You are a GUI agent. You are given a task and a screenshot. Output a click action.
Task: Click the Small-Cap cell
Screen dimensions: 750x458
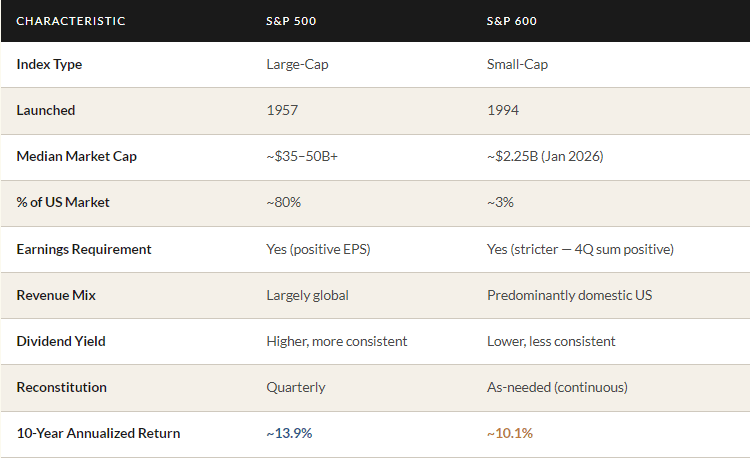(x=517, y=64)
